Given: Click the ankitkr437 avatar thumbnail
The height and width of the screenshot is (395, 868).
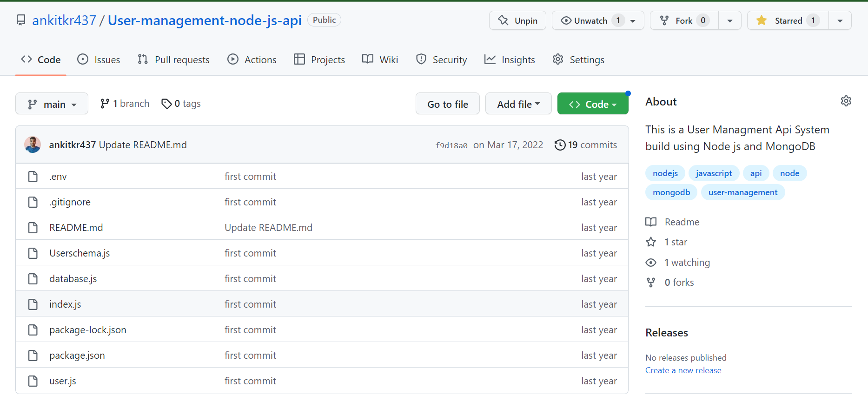Looking at the screenshot, I should (33, 145).
